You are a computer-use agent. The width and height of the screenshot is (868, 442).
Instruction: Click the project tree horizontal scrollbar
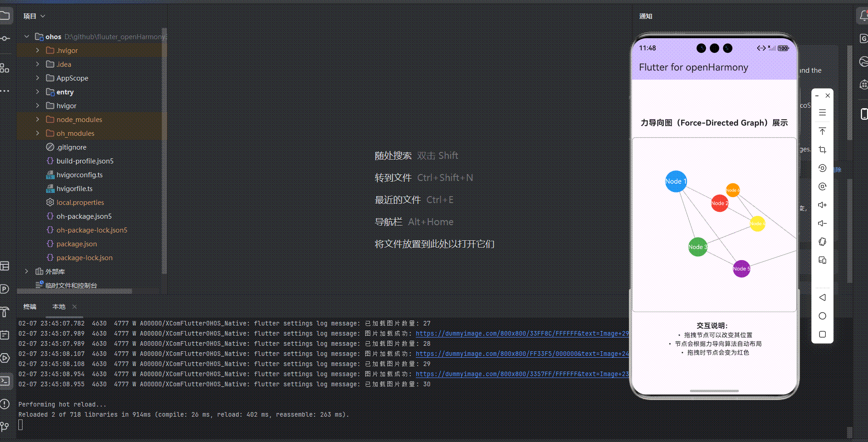(75, 291)
